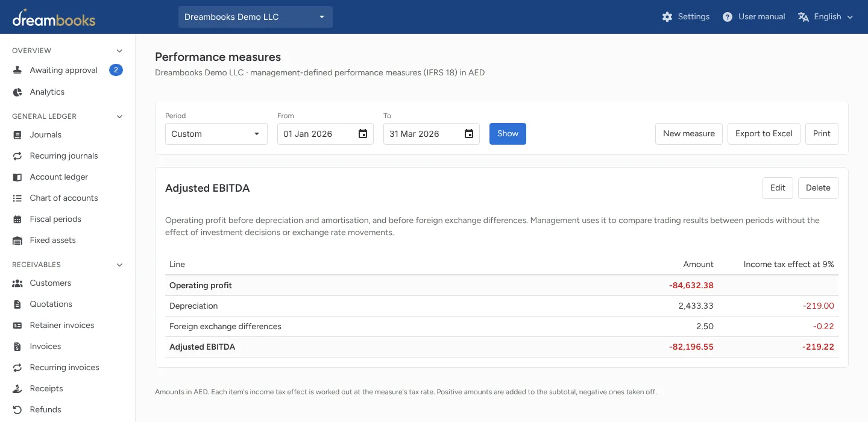This screenshot has width=868, height=422.
Task: Click the Quotations document icon
Action: point(17,304)
